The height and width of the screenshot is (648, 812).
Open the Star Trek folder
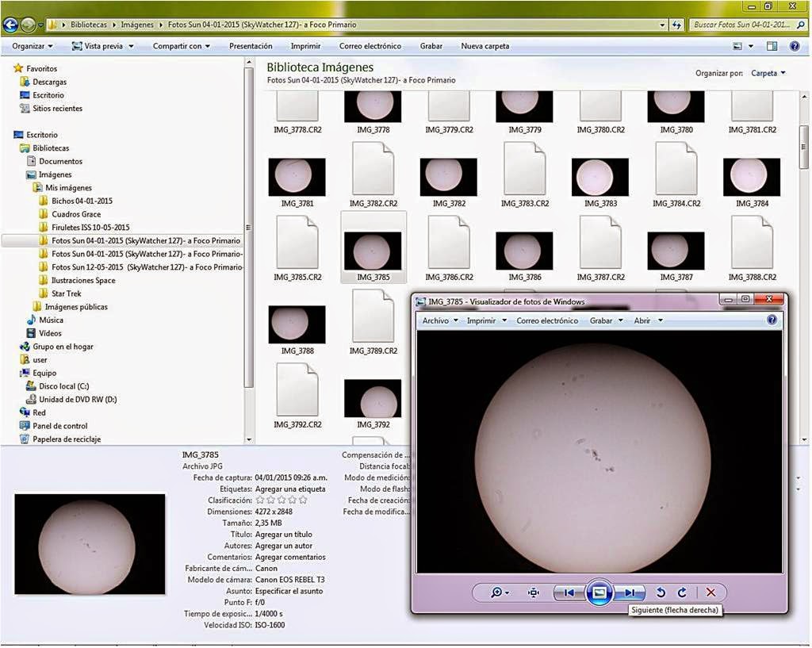pyautogui.click(x=66, y=293)
